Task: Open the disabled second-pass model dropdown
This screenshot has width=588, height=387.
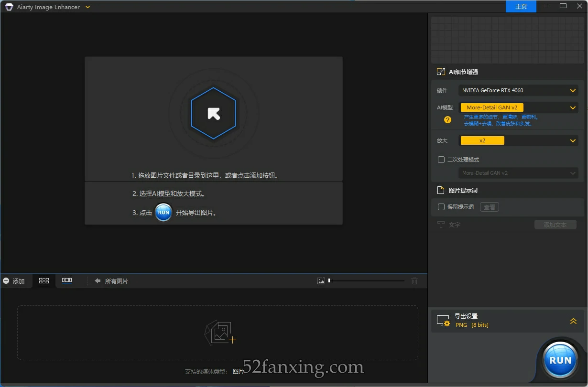Action: pos(518,173)
